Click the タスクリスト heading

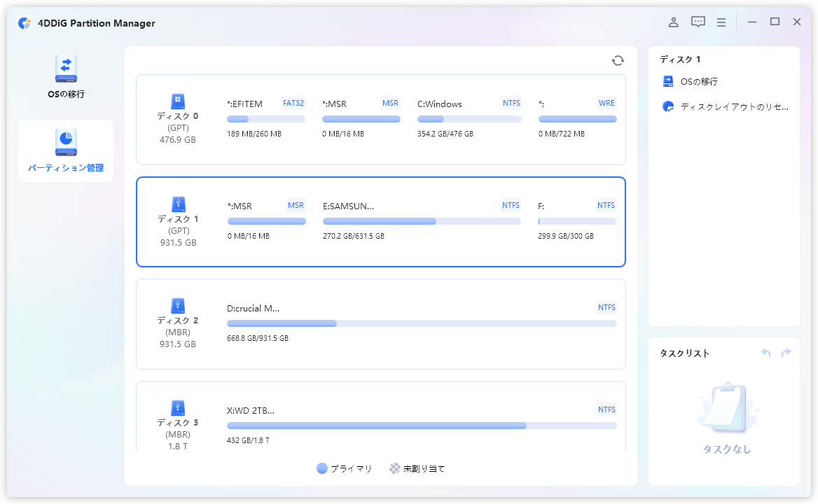[x=684, y=353]
